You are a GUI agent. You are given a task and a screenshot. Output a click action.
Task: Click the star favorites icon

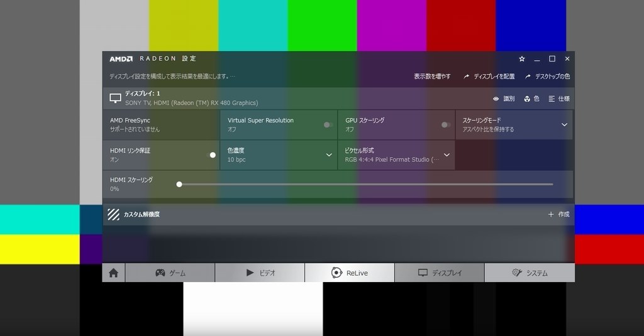521,59
